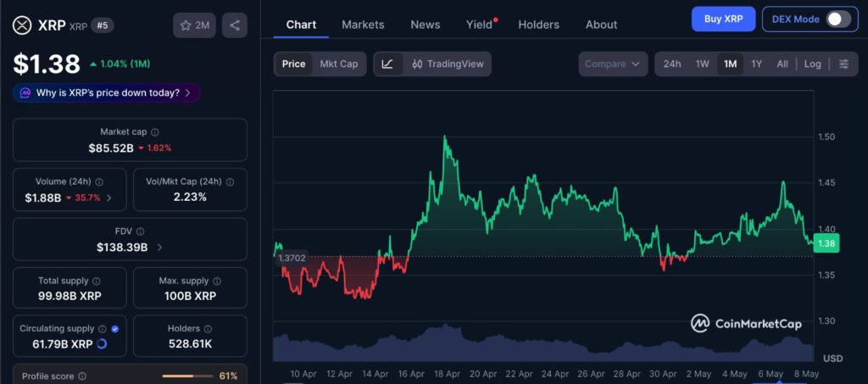Expand 'Why is XRP's price down today?' chevron
868x384 pixels.
187,93
